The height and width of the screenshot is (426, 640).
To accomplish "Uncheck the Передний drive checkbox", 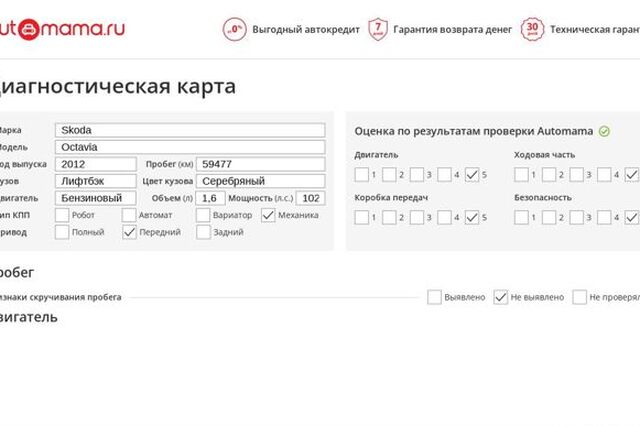I will (129, 232).
